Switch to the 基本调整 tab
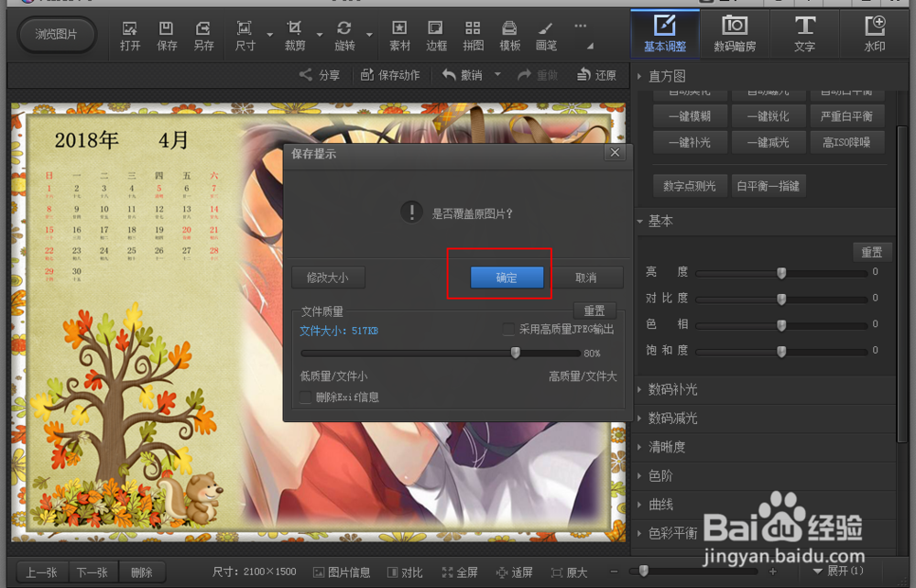 pos(665,34)
